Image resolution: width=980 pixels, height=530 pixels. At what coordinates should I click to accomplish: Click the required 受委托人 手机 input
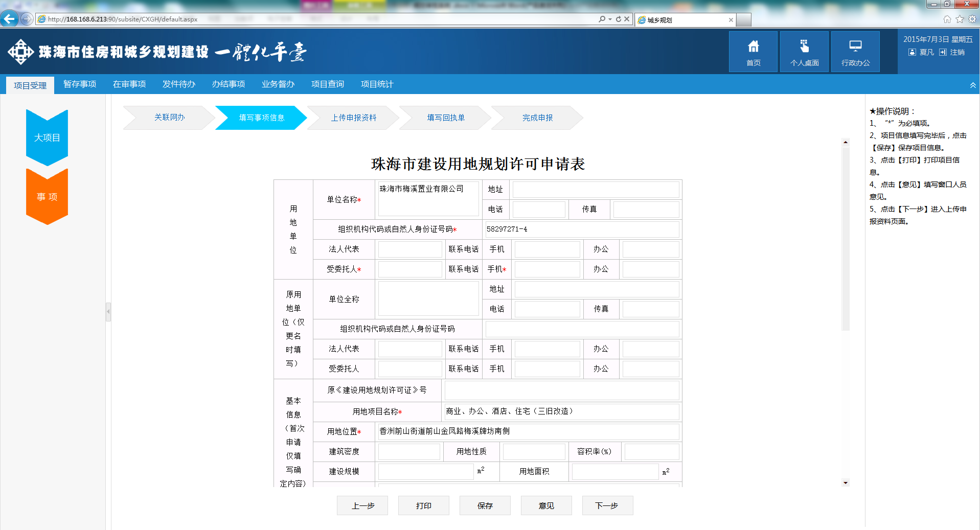pos(548,269)
